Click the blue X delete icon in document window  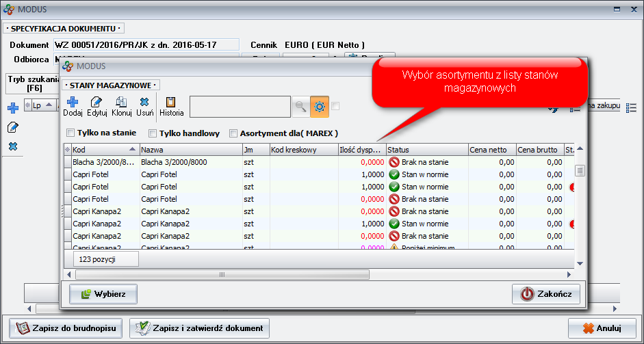pos(13,146)
